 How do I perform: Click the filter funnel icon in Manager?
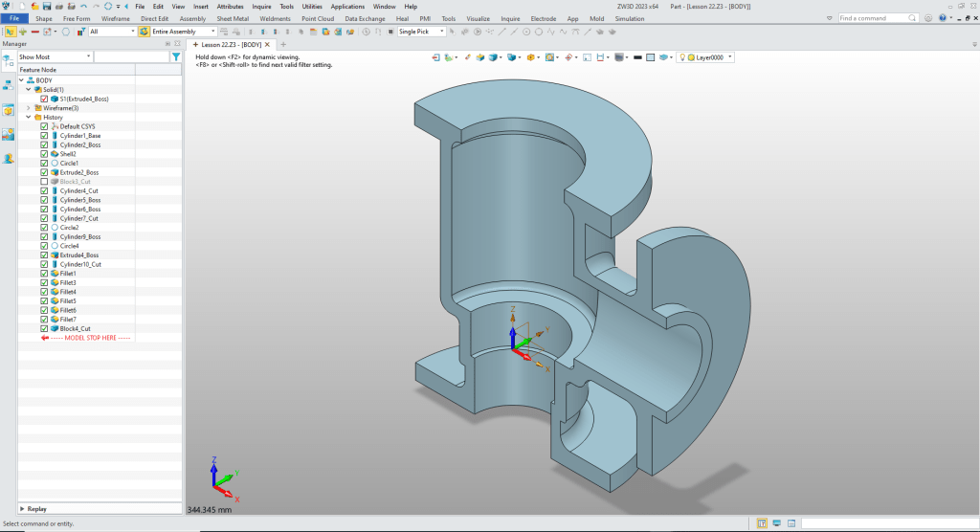pos(175,57)
